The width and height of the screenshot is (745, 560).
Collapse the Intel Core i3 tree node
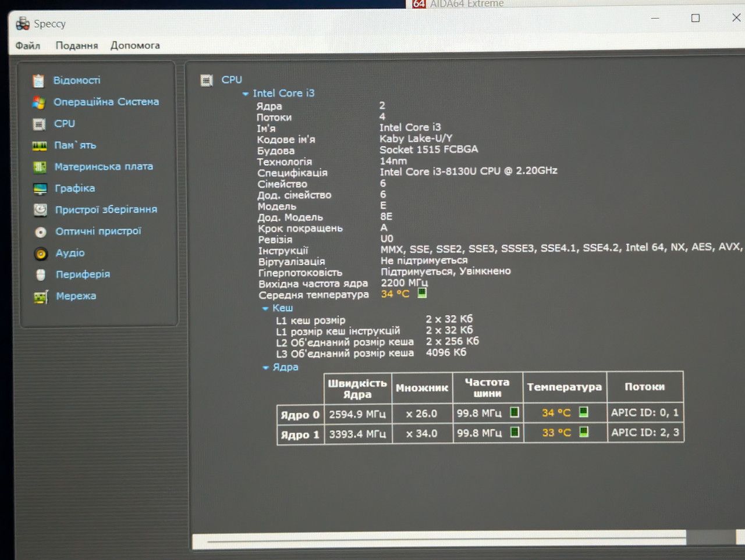246,94
